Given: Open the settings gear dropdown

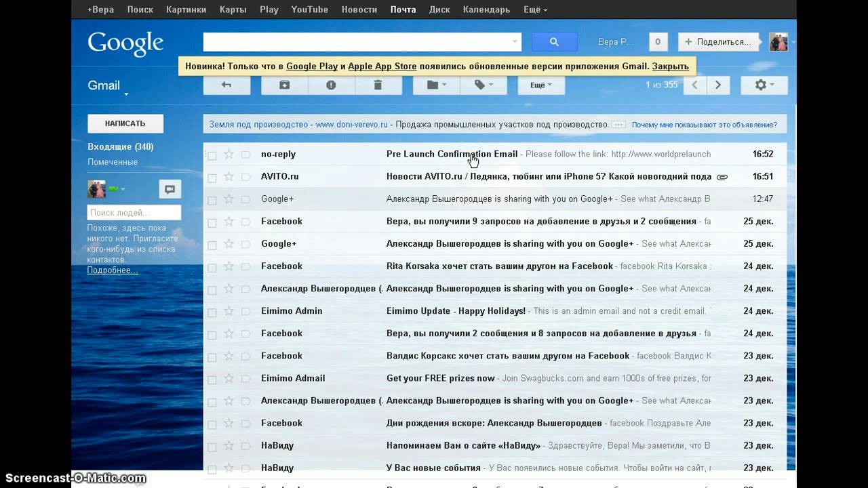Looking at the screenshot, I should tap(764, 85).
